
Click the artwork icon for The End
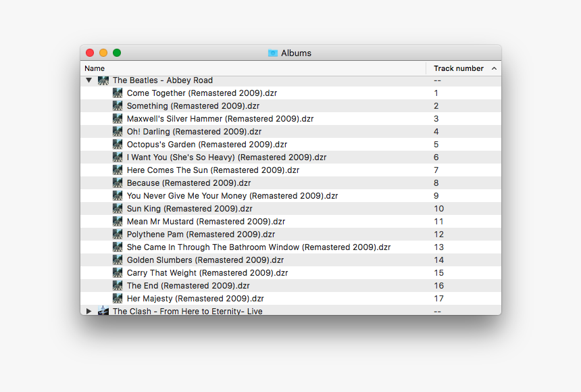pos(117,285)
